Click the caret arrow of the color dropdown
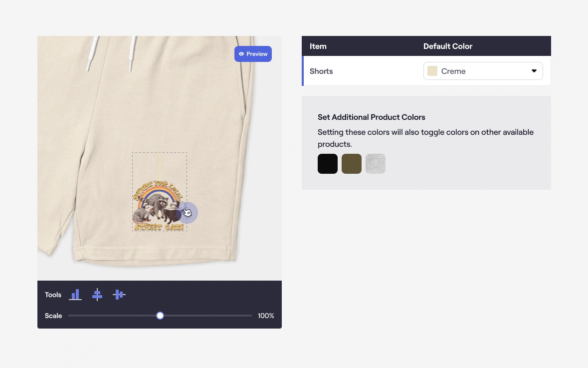 pyautogui.click(x=534, y=71)
